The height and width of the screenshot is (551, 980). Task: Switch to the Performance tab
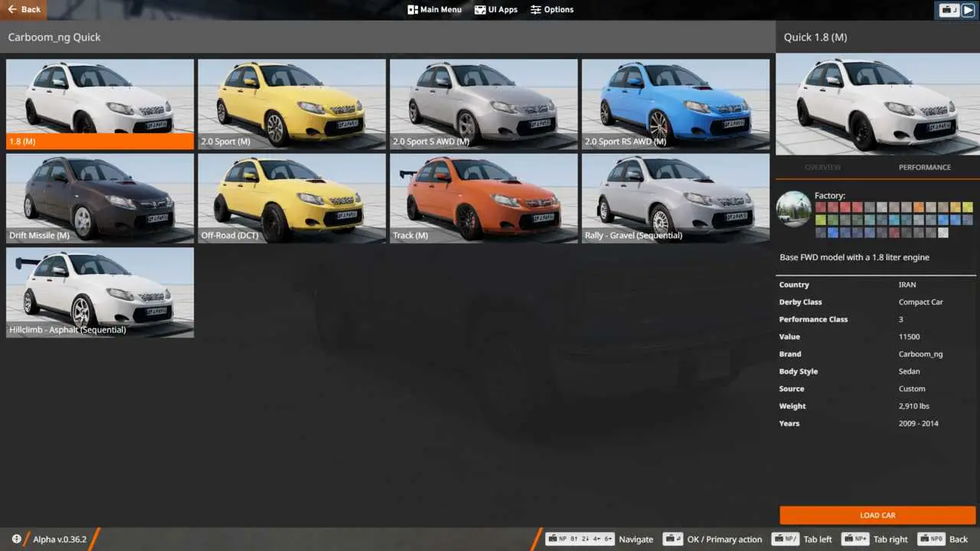coord(925,167)
